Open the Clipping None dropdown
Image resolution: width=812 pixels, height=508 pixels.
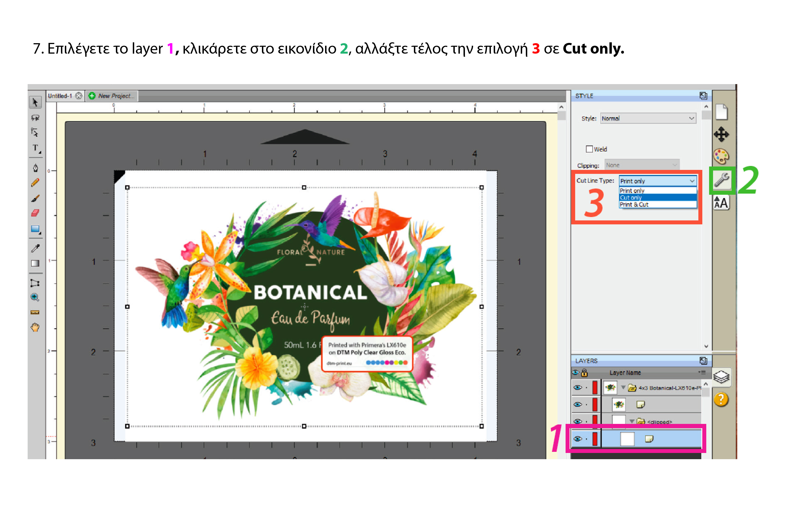pos(642,165)
